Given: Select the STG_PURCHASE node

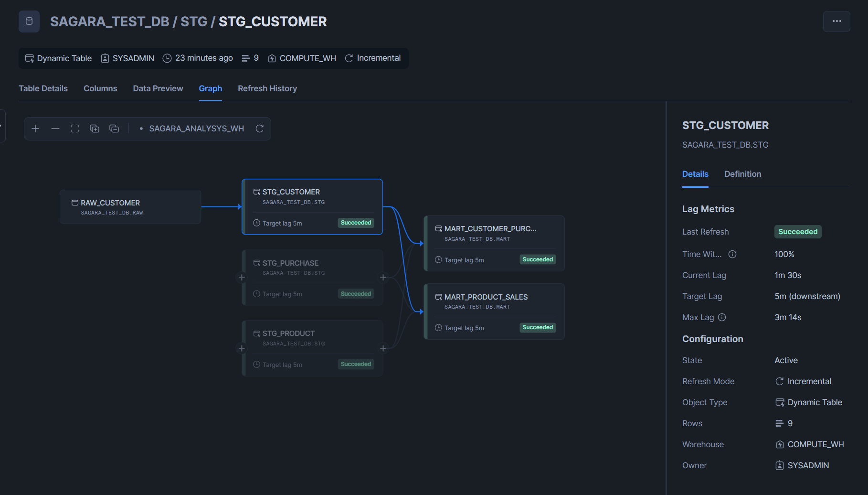Looking at the screenshot, I should pyautogui.click(x=312, y=278).
